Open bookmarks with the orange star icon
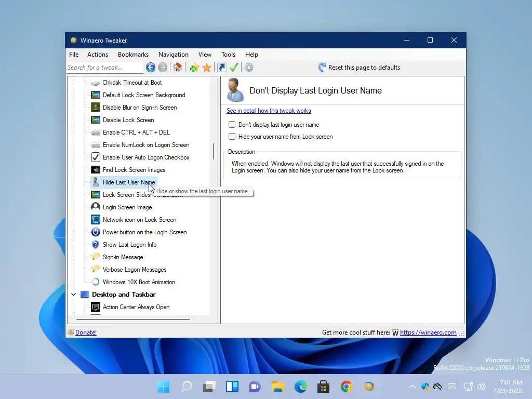 click(207, 68)
